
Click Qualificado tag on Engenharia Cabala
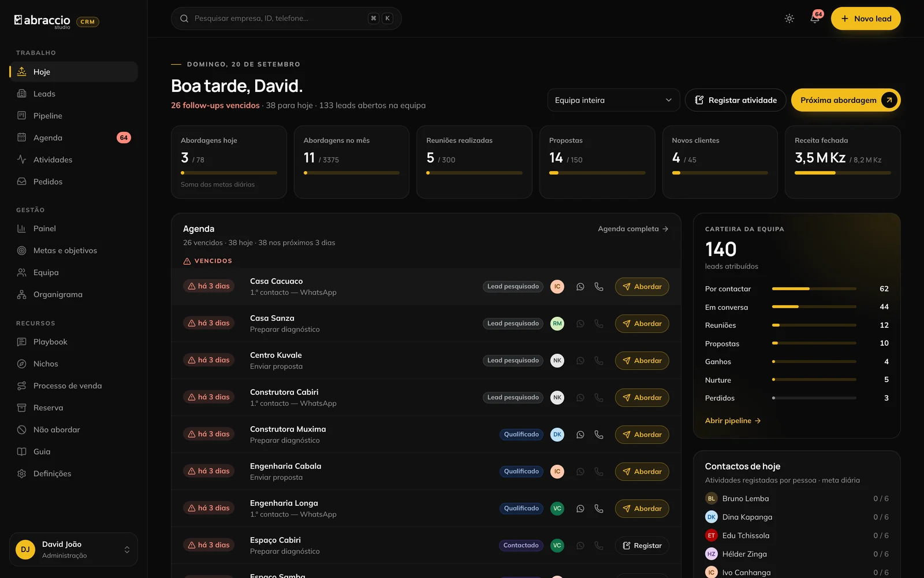point(521,472)
